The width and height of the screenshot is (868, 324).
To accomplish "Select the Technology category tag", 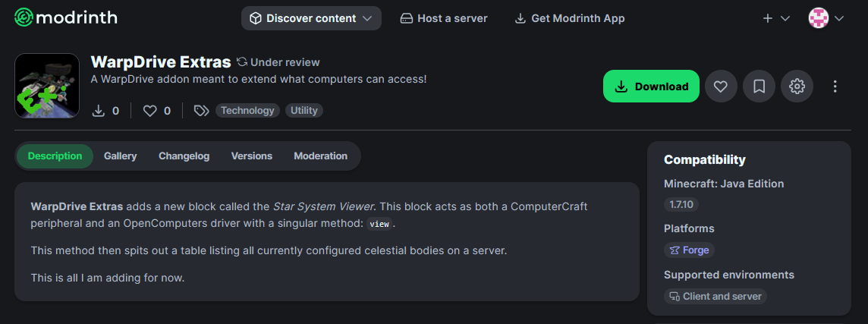I will 247,111.
